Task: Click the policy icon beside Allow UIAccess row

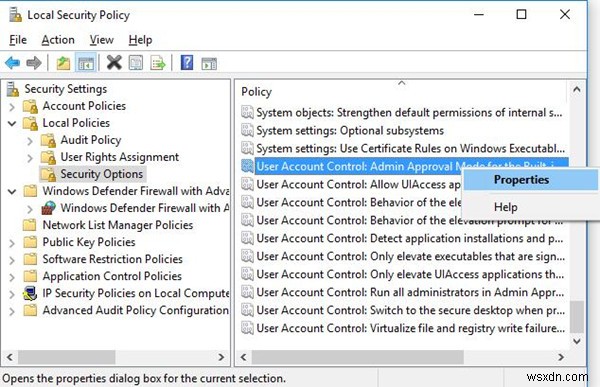Action: 247,185
